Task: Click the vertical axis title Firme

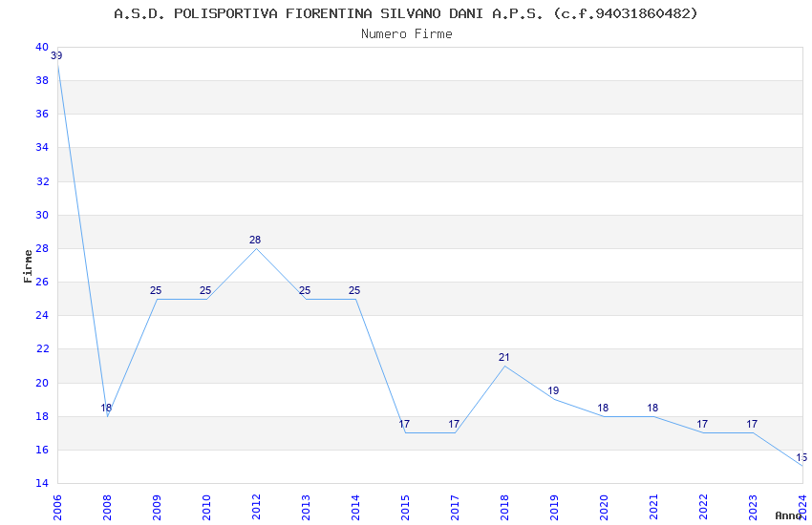Action: coord(28,266)
